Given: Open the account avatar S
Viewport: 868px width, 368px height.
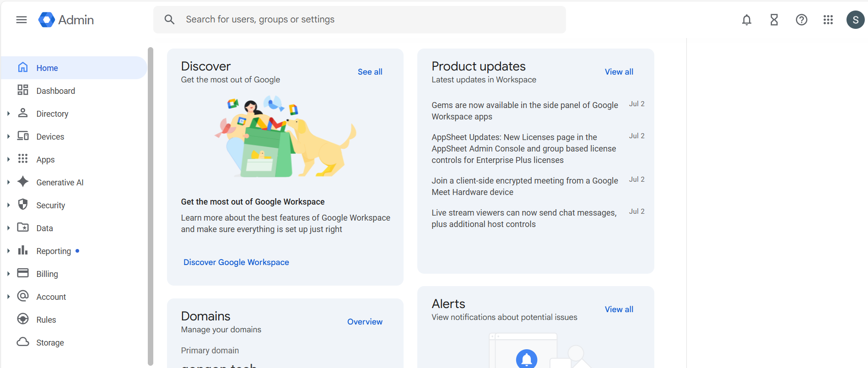Looking at the screenshot, I should (856, 20).
